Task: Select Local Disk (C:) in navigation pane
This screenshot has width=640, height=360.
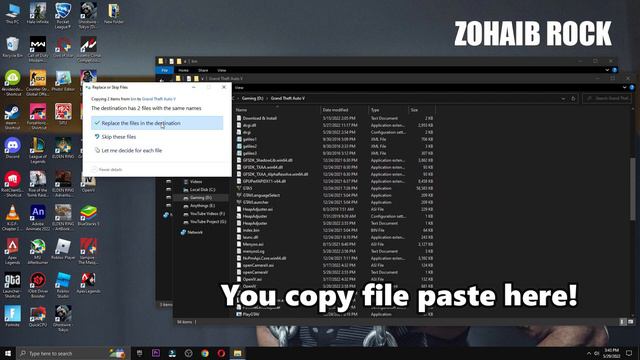Action: pyautogui.click(x=199, y=189)
